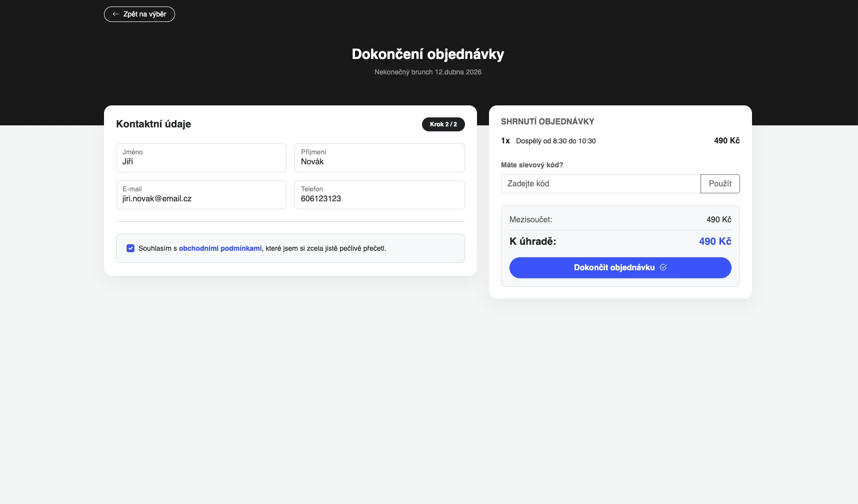Click the Kontaktní údaje section title
Screen dimensions: 858x504
(153, 124)
